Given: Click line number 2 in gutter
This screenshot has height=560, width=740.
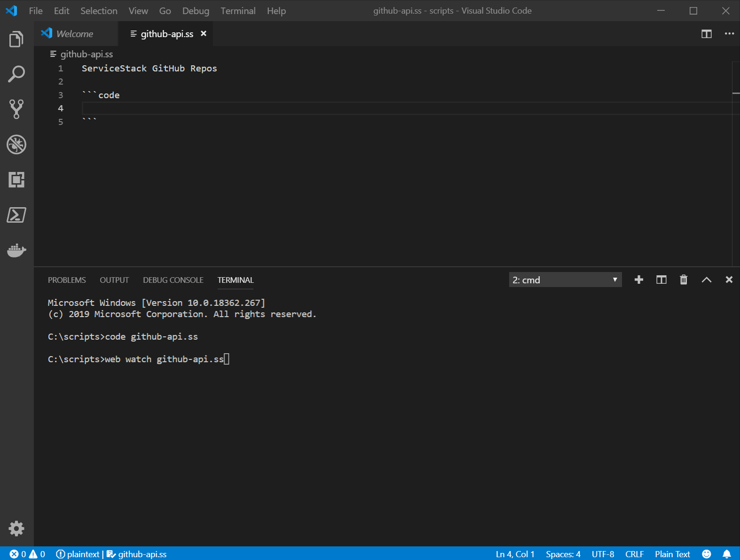Looking at the screenshot, I should (x=61, y=82).
